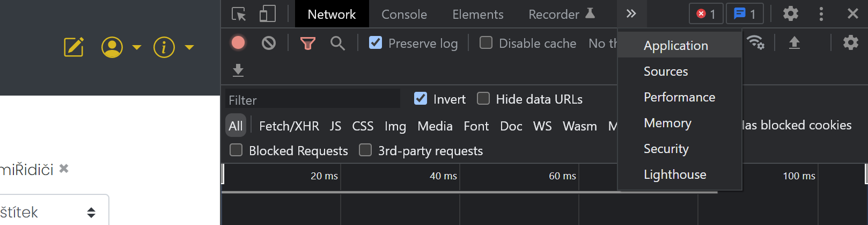The width and height of the screenshot is (868, 225).
Task: Click the inspect element picker icon
Action: pyautogui.click(x=239, y=14)
